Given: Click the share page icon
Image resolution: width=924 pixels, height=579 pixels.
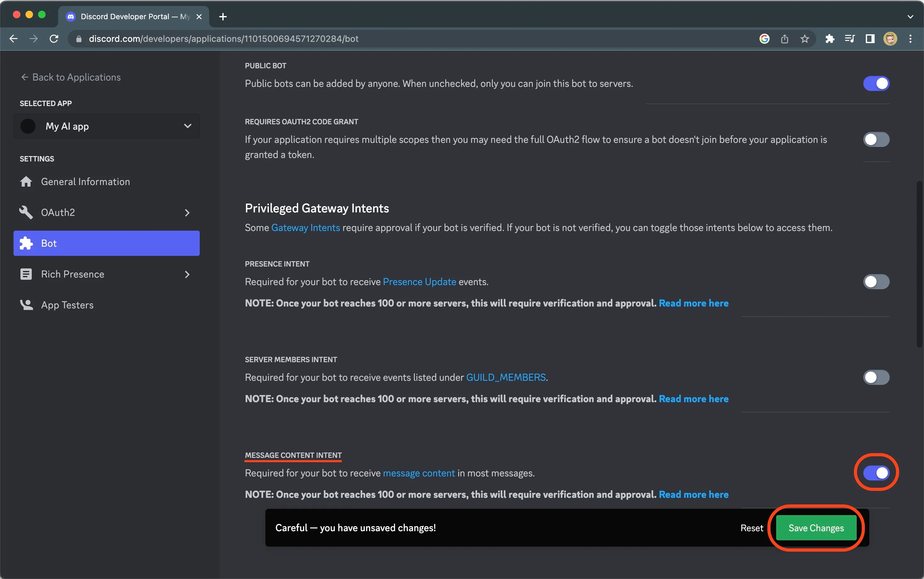Looking at the screenshot, I should [x=784, y=39].
